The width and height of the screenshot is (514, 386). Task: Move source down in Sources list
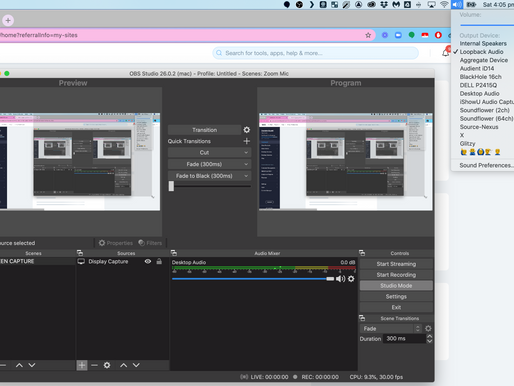(x=136, y=365)
